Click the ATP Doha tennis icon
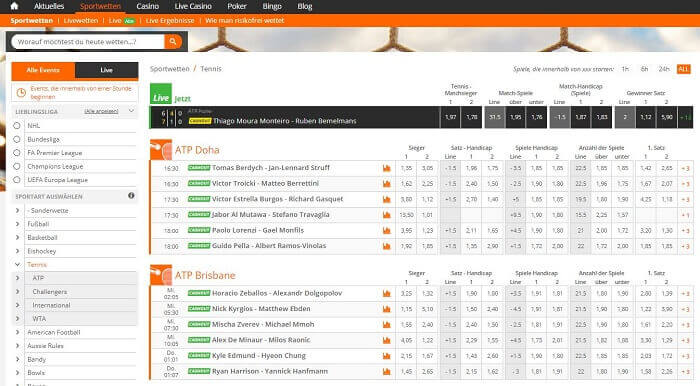Screen dimensions: 700x386 [161, 149]
